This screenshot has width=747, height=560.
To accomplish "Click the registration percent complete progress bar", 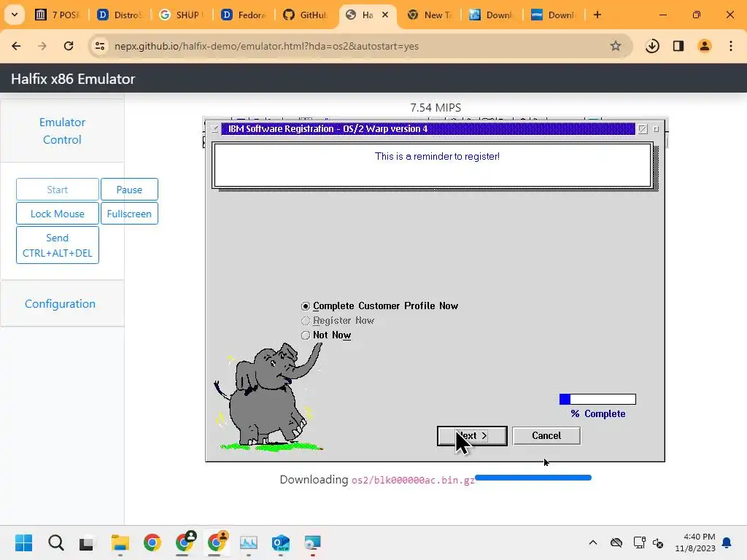I will tap(597, 399).
